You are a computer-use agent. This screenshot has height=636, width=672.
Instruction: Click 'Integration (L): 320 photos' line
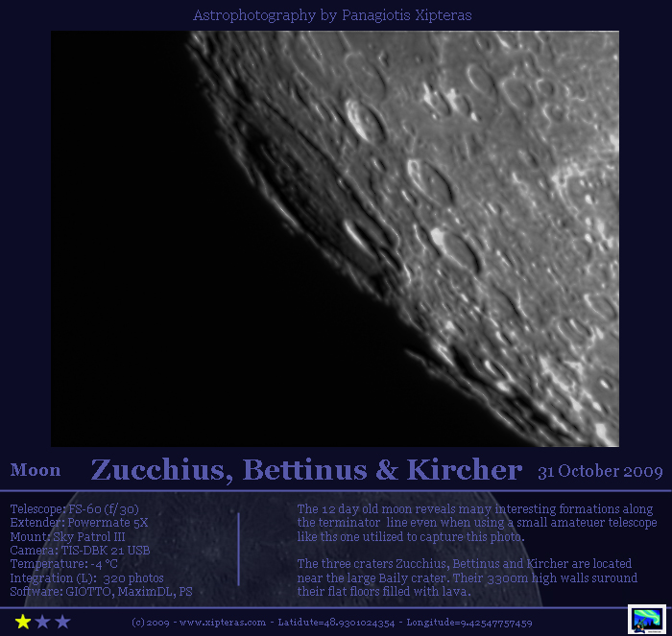point(87,578)
